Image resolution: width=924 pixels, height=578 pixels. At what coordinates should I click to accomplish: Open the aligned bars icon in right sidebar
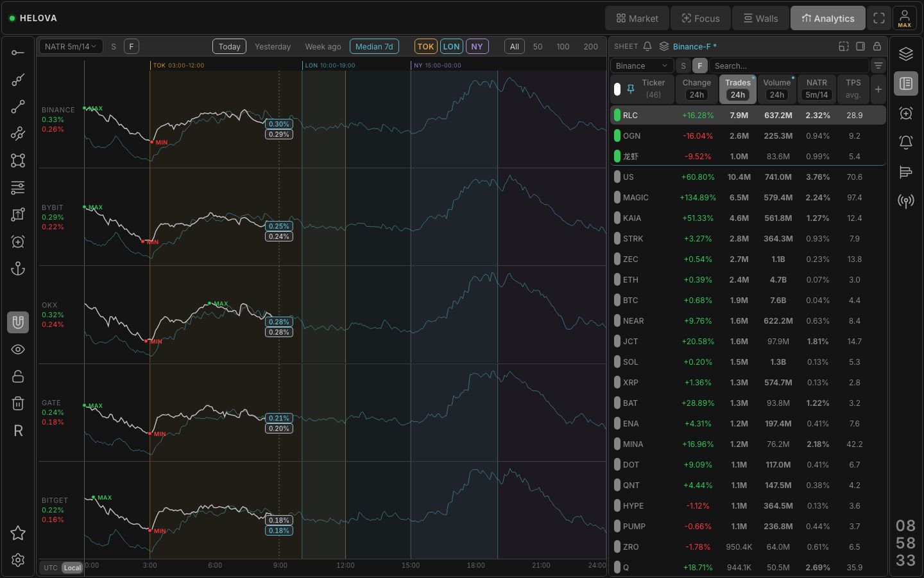tap(906, 172)
